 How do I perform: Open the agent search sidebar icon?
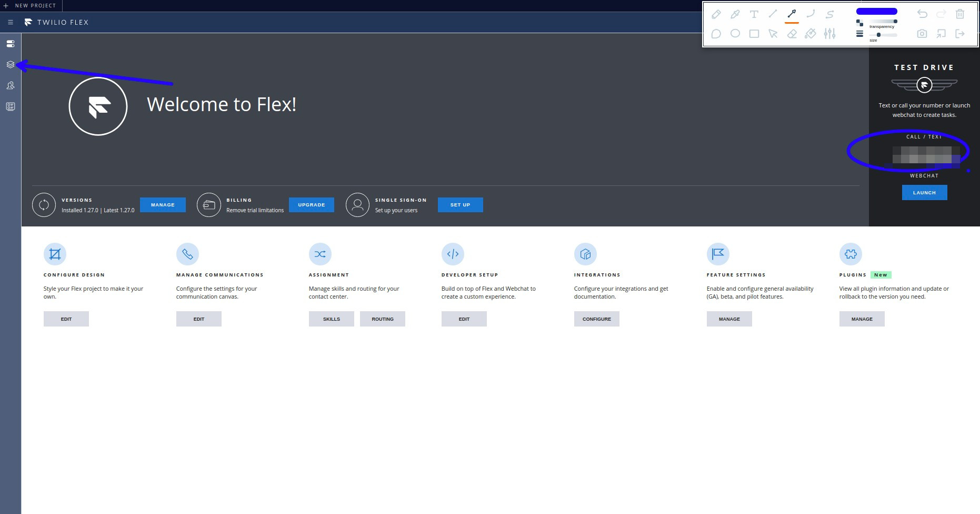tap(11, 85)
